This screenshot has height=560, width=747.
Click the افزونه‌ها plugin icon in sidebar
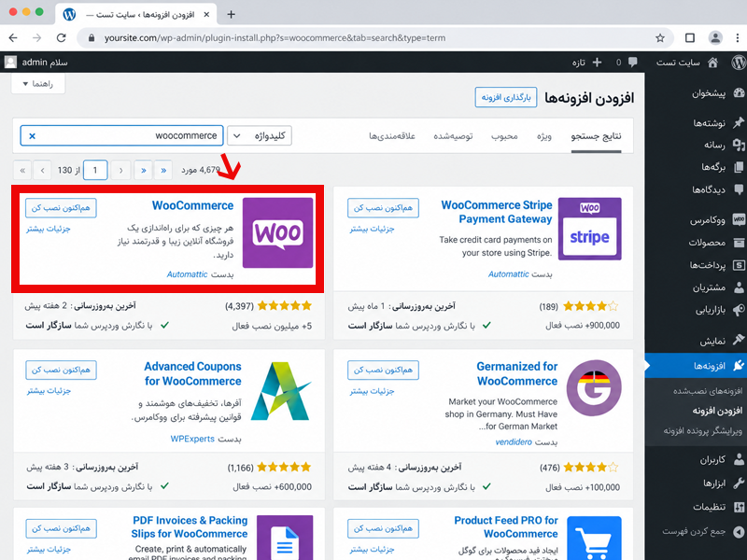point(739,365)
